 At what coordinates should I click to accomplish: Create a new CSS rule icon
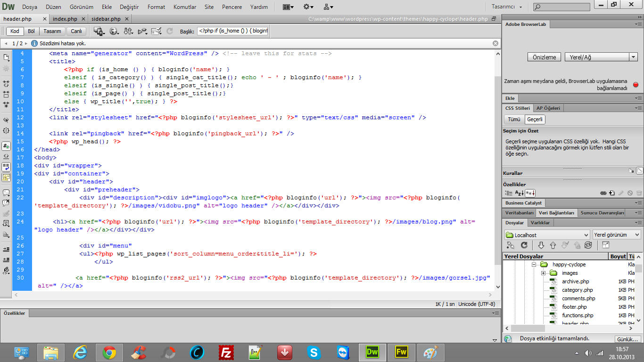coord(611,193)
